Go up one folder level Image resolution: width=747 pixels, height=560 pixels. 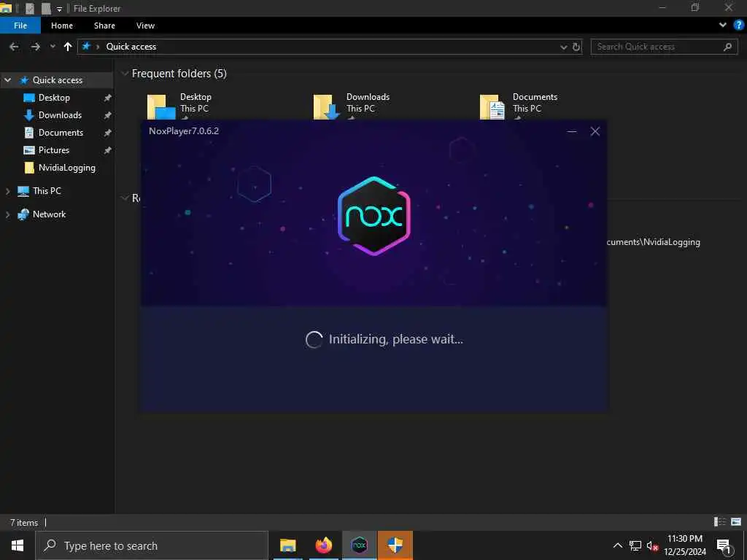[x=68, y=47]
